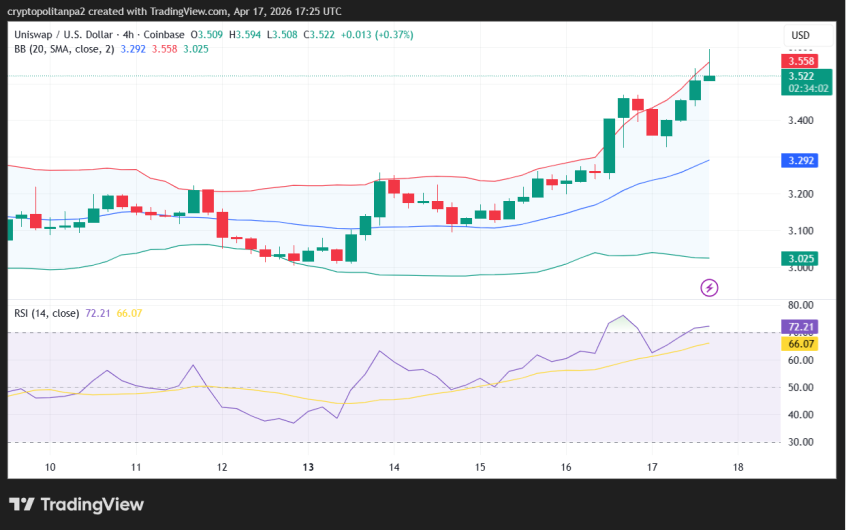Open the USD currency selector
The image size is (846, 530).
pos(800,35)
